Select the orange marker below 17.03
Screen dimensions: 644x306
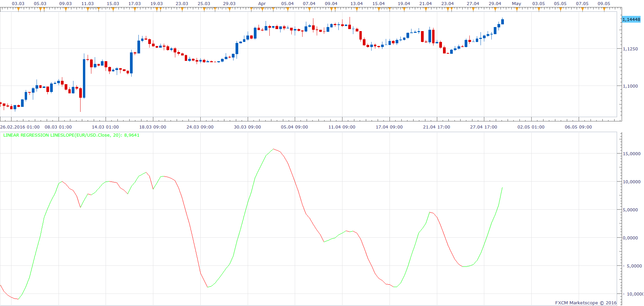(135, 9)
